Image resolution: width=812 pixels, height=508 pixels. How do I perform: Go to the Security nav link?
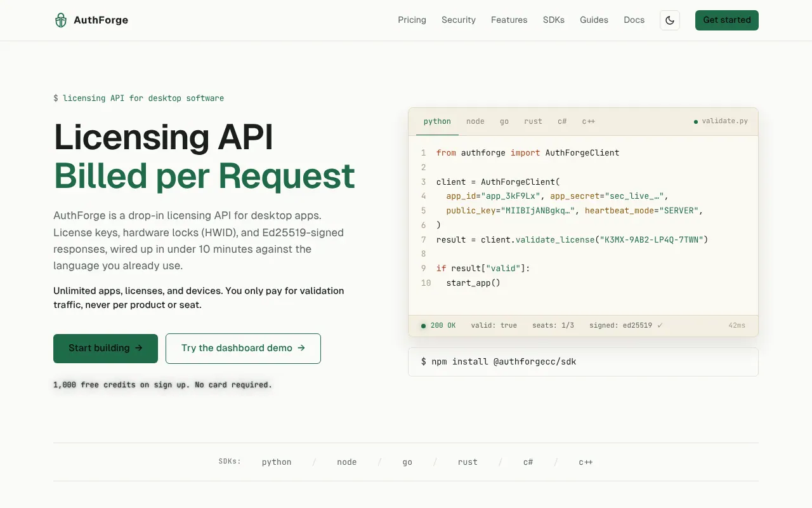click(459, 20)
